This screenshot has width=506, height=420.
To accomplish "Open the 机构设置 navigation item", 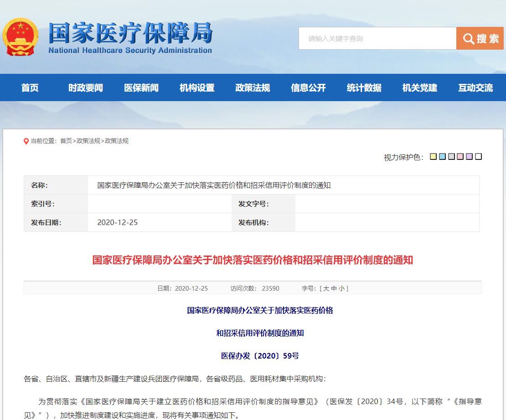I will pyautogui.click(x=197, y=87).
